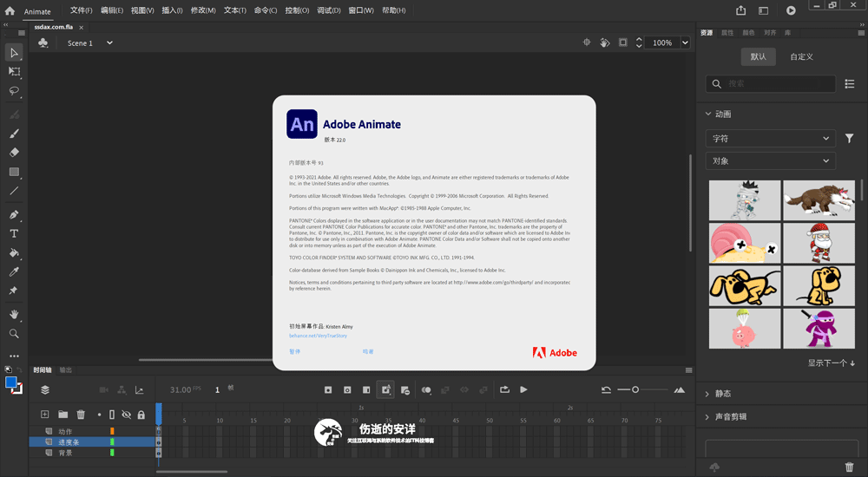Click the 鸣谢 link in About dialog
The width and height of the screenshot is (868, 477).
tap(368, 351)
